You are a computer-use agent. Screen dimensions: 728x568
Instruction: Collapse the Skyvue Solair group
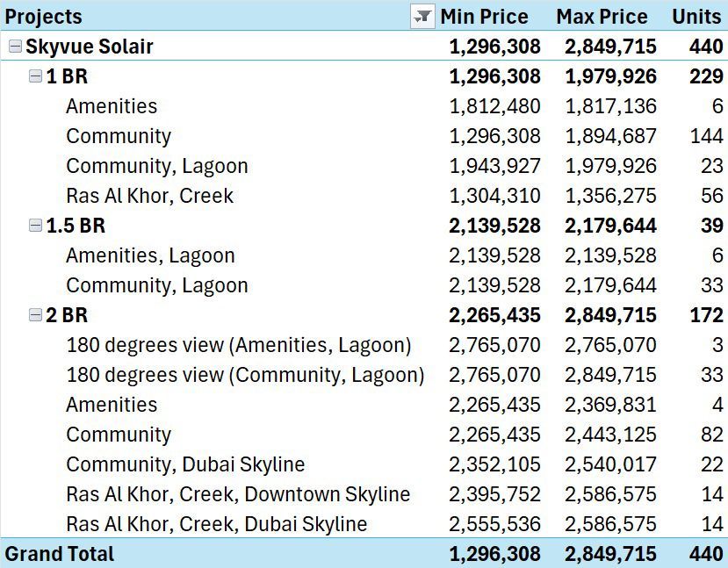point(15,46)
